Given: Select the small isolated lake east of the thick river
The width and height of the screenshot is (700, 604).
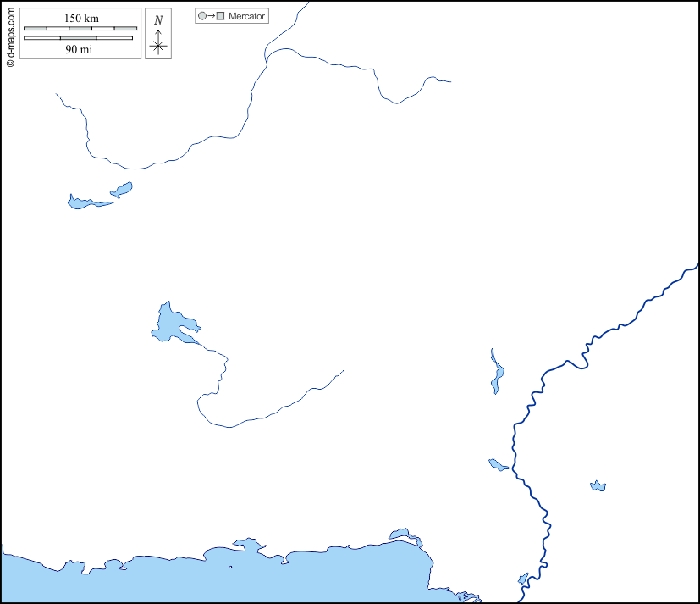Looking at the screenshot, I should (x=598, y=486).
